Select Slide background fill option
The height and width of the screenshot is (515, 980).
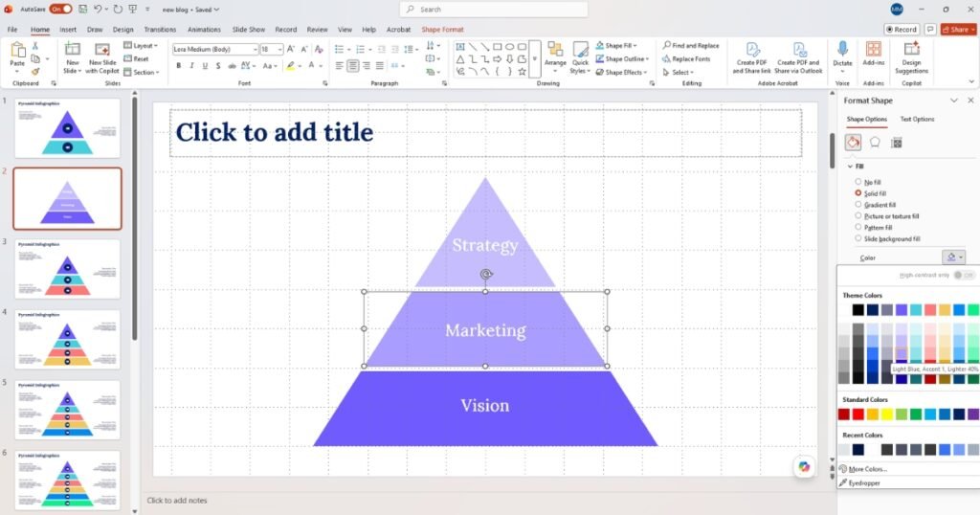pyautogui.click(x=858, y=238)
